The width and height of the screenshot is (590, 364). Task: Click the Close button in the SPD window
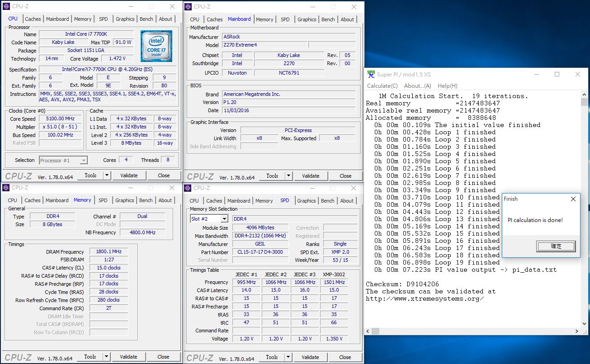345,357
